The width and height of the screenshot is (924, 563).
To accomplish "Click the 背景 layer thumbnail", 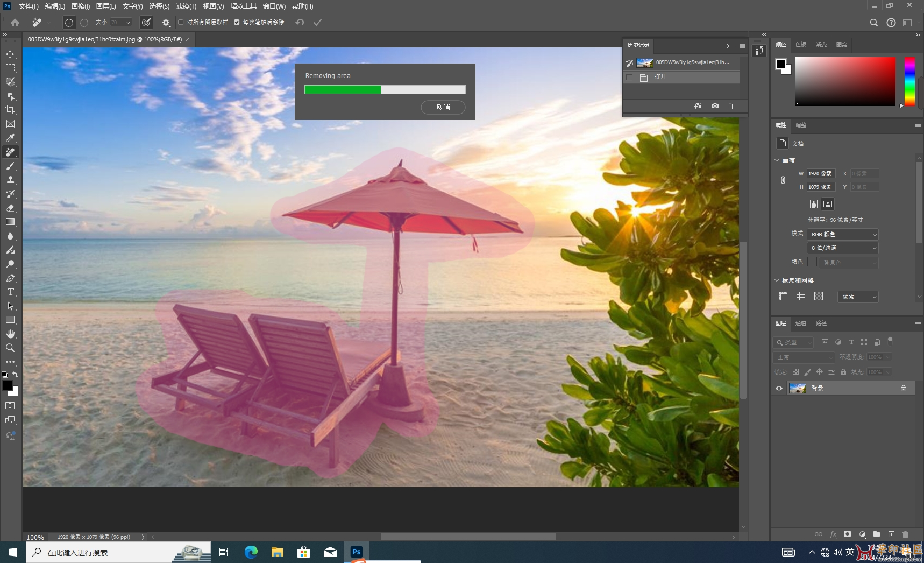I will pos(797,388).
